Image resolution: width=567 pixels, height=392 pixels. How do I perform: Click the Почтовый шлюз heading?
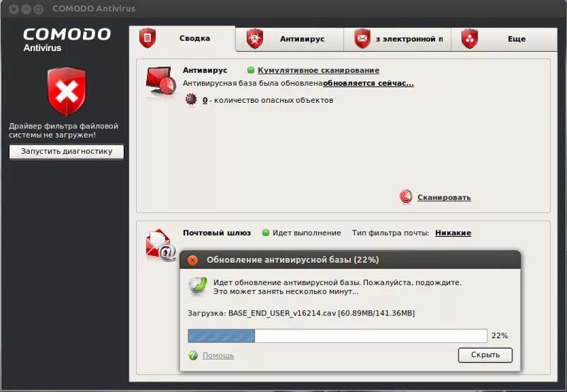[217, 233]
